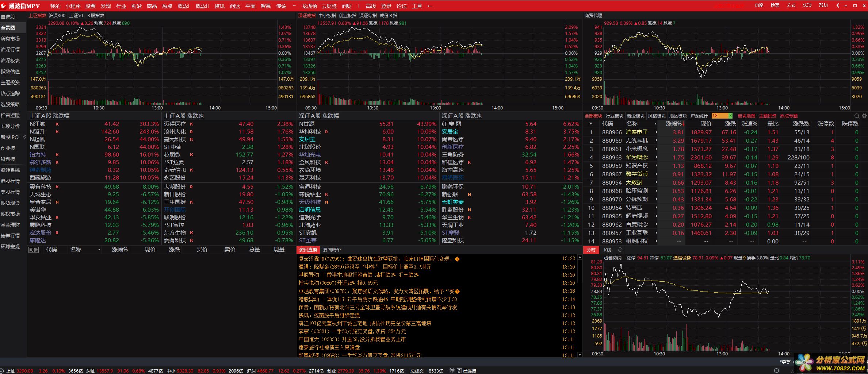This screenshot has height=374, width=868.
Task: Click the search magnifier icon above the sector table
Action: point(857,116)
